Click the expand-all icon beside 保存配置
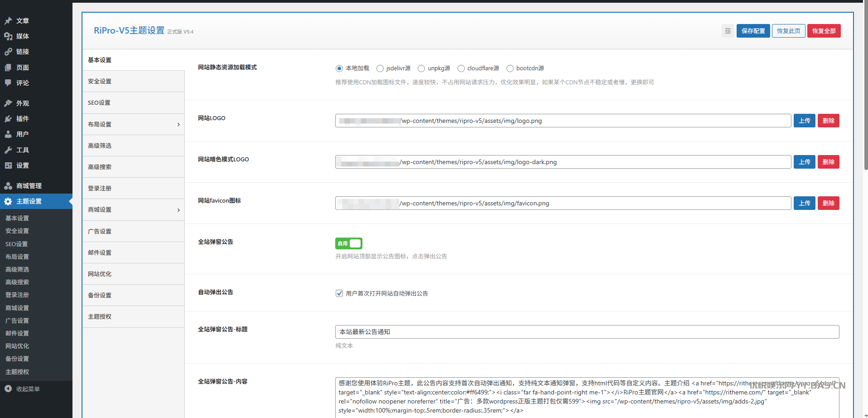Image resolution: width=868 pixels, height=418 pixels. (728, 31)
